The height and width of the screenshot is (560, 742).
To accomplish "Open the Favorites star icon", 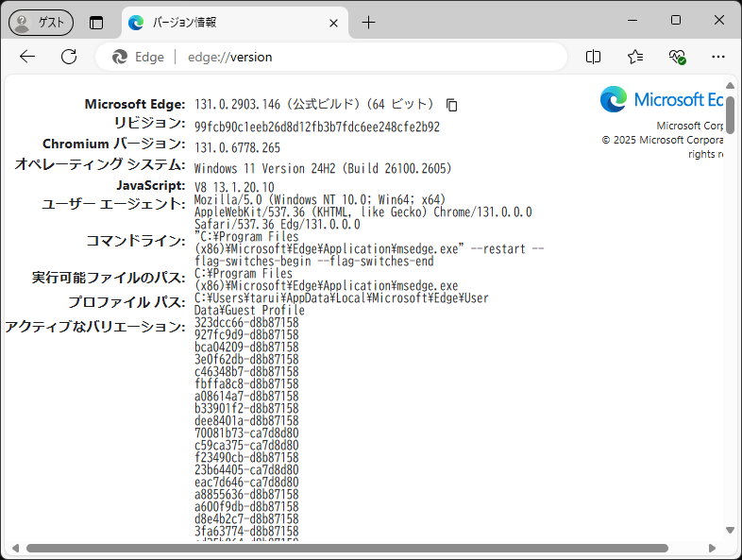I will (635, 57).
